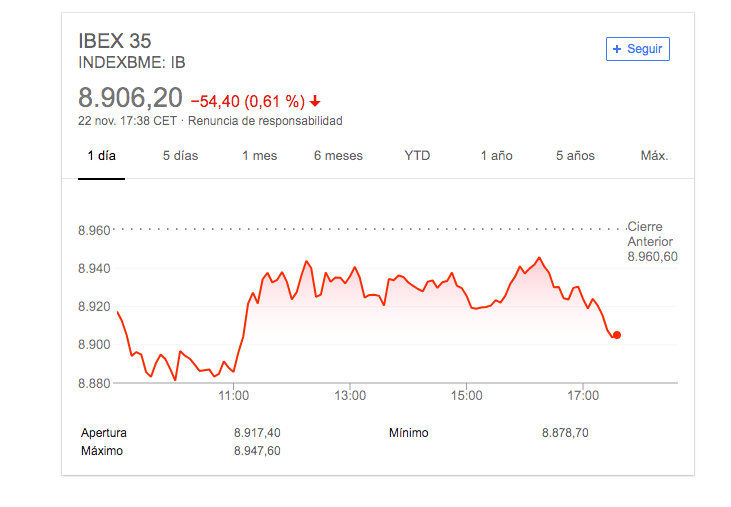Switch to the 5 días tab
Screen dimensions: 731x507
pos(180,156)
